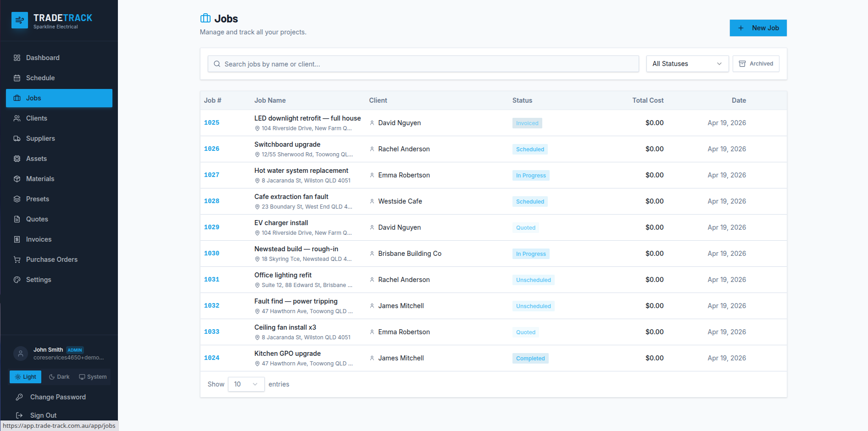The height and width of the screenshot is (431, 868).
Task: Click the Change Password key icon
Action: (19, 397)
